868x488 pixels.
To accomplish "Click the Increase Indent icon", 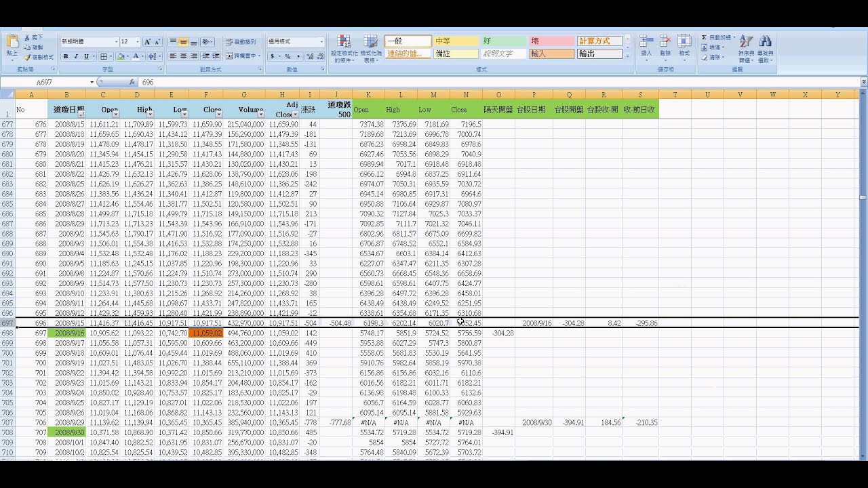I will pyautogui.click(x=216, y=56).
